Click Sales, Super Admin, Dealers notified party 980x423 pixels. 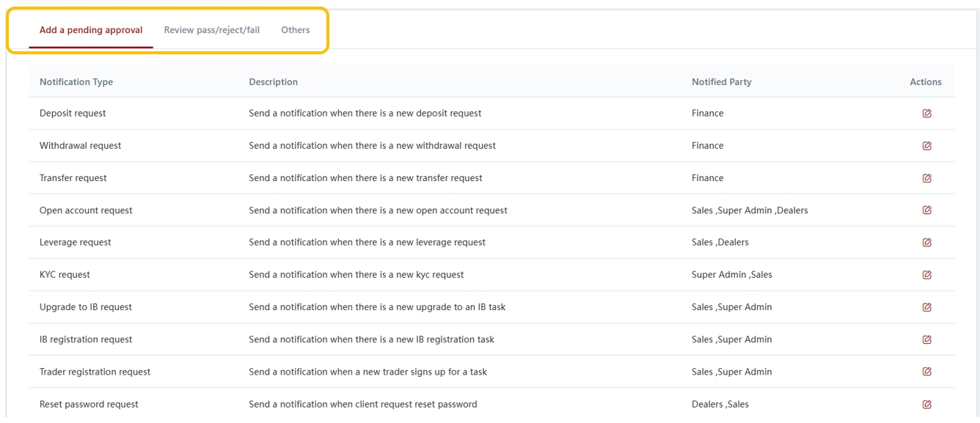[749, 210]
